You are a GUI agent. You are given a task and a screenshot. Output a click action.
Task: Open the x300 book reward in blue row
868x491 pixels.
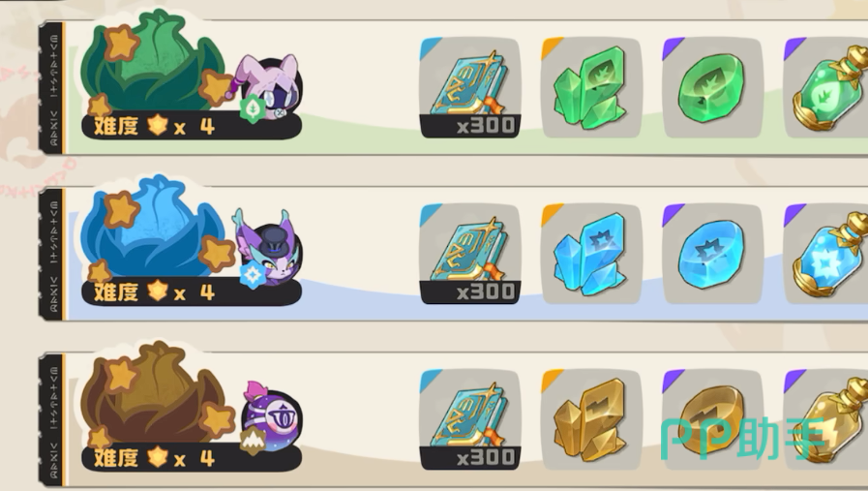click(469, 254)
